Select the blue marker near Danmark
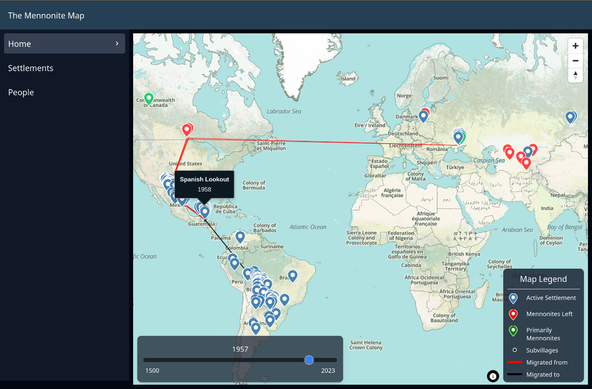 click(x=423, y=116)
